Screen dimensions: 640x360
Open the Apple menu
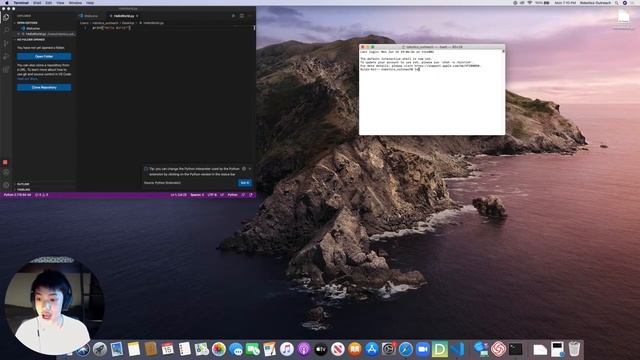click(6, 2)
